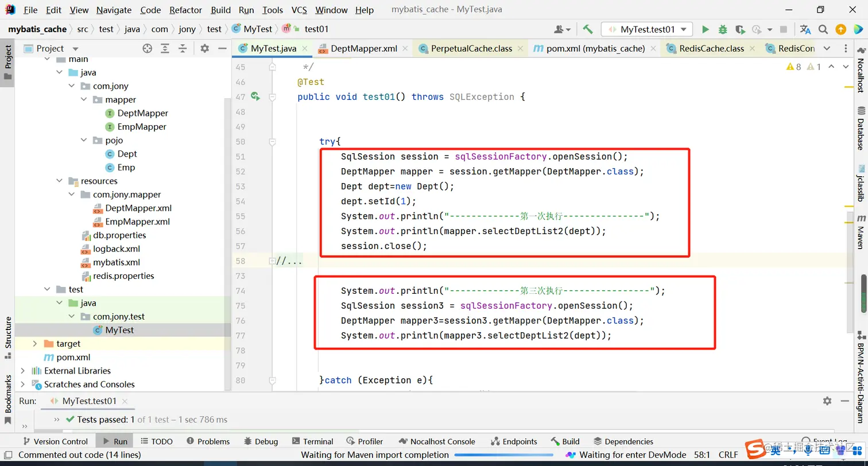Expand Scratches and Consoles node
This screenshot has width=868, height=466.
click(x=23, y=385)
